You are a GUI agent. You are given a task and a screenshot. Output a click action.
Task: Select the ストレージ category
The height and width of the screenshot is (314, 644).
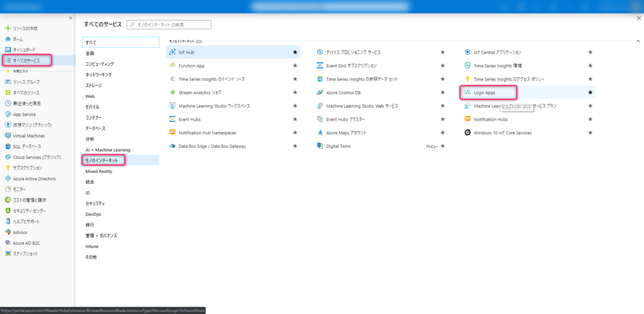pos(121,85)
